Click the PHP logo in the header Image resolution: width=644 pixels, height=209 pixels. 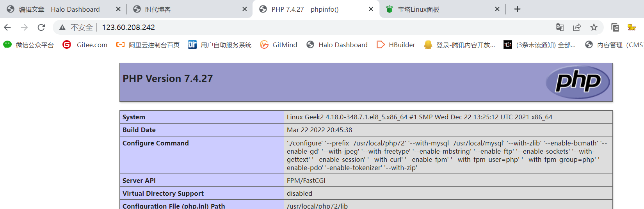578,82
